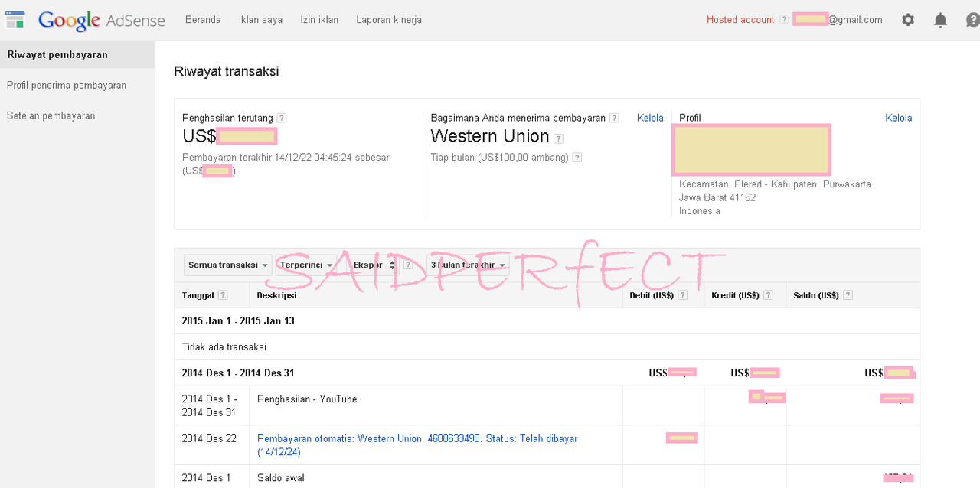Open the Semua transaksi filter dropdown
Screen dimensions: 980x488
pos(228,265)
